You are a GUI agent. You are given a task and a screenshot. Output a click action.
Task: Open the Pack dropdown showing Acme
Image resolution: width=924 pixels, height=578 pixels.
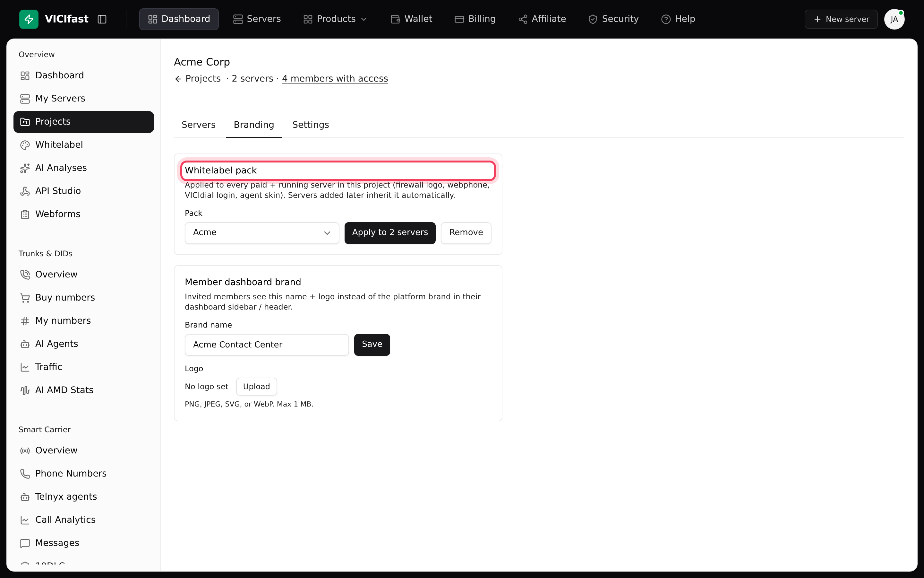pyautogui.click(x=262, y=233)
